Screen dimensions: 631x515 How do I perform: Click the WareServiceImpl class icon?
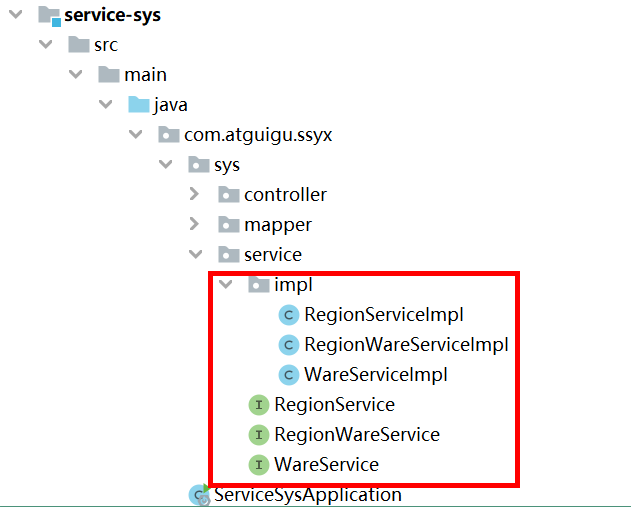tap(290, 375)
